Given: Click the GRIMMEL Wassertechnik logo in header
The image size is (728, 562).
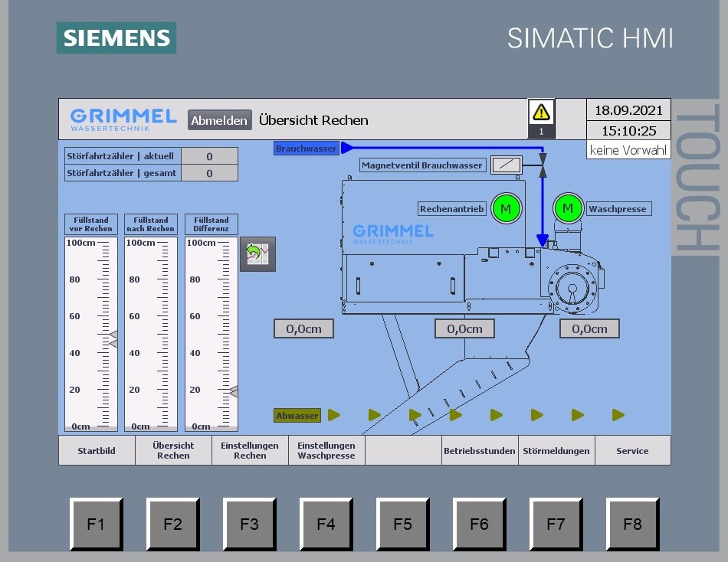Looking at the screenshot, I should coord(123,119).
